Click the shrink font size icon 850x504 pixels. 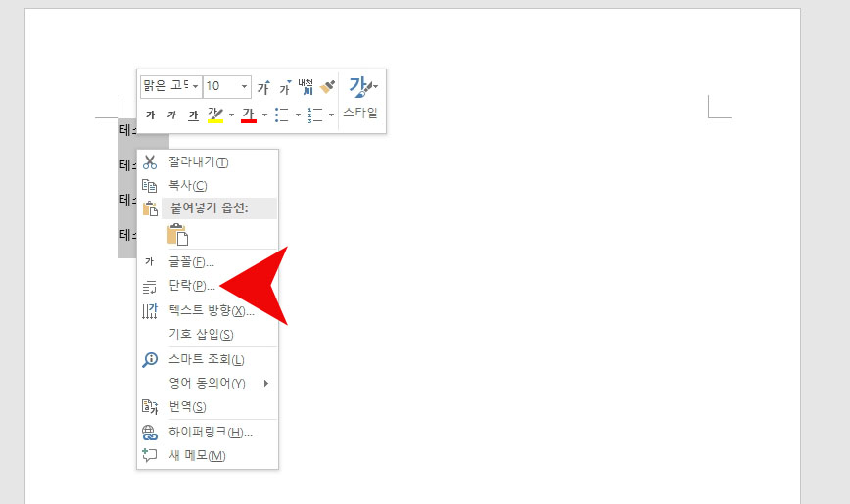tap(285, 87)
